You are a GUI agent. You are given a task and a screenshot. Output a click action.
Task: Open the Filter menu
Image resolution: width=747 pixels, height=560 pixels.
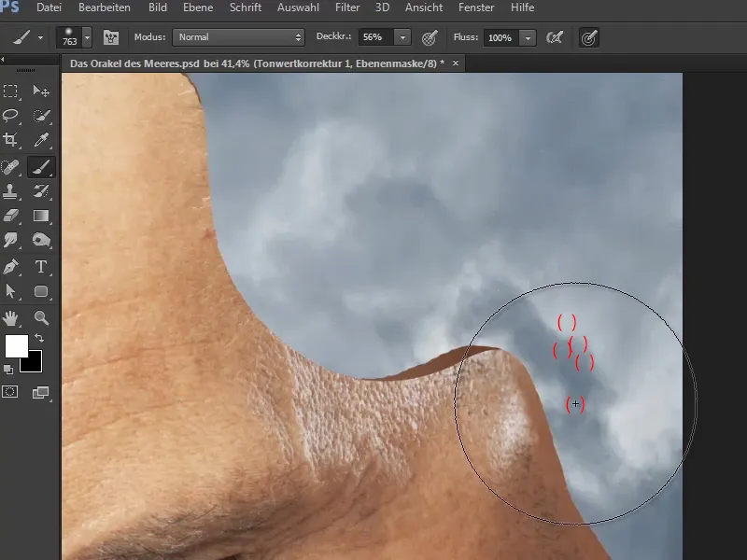(347, 7)
